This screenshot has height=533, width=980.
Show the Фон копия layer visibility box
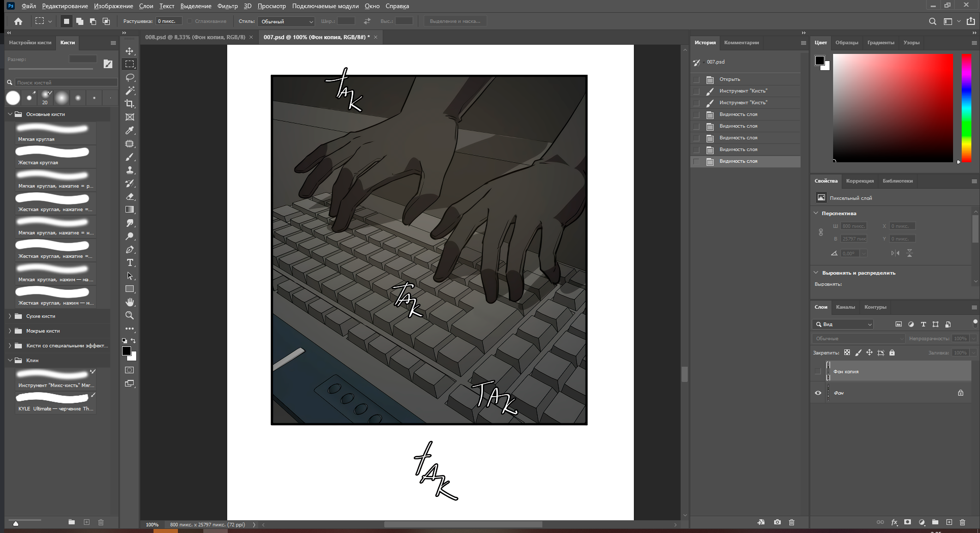(818, 371)
